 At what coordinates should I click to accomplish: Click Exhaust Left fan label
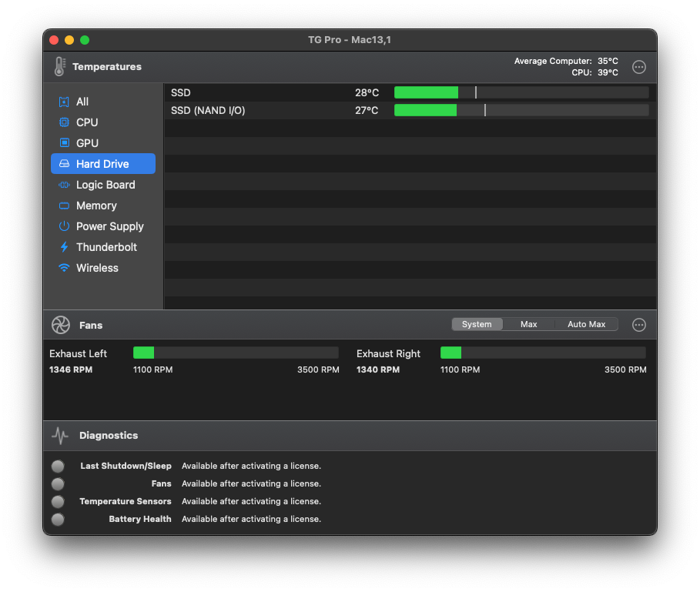pyautogui.click(x=78, y=354)
